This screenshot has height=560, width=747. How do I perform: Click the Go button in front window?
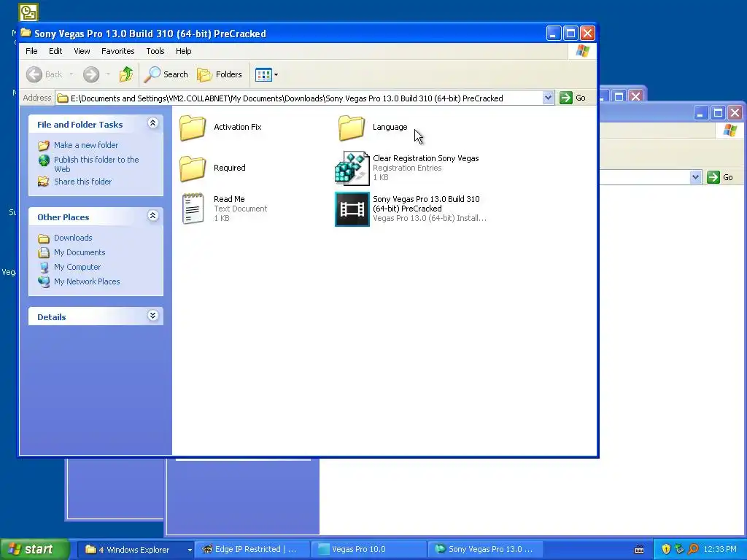pos(573,98)
